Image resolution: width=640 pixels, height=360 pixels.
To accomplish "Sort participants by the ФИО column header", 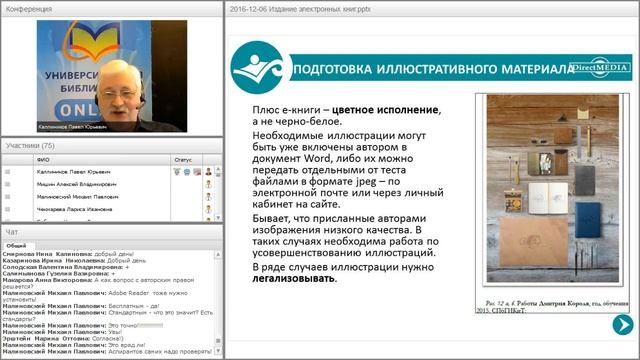I will point(102,160).
